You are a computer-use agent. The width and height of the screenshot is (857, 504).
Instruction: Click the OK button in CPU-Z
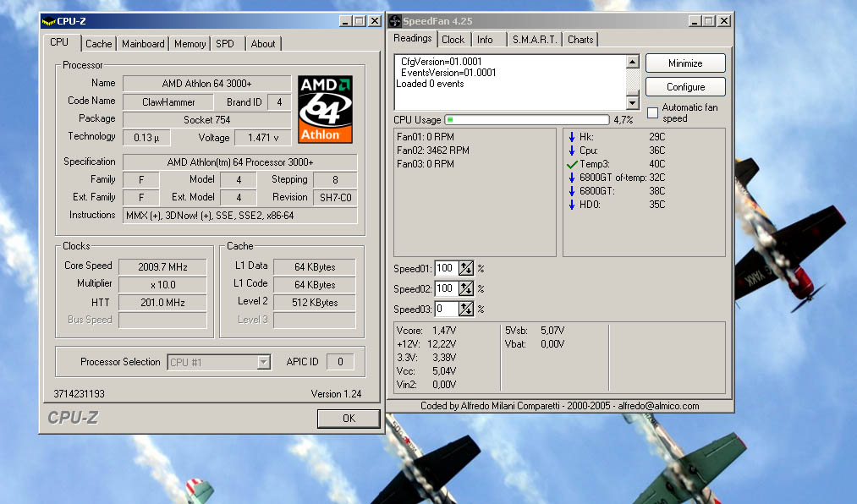tap(349, 419)
